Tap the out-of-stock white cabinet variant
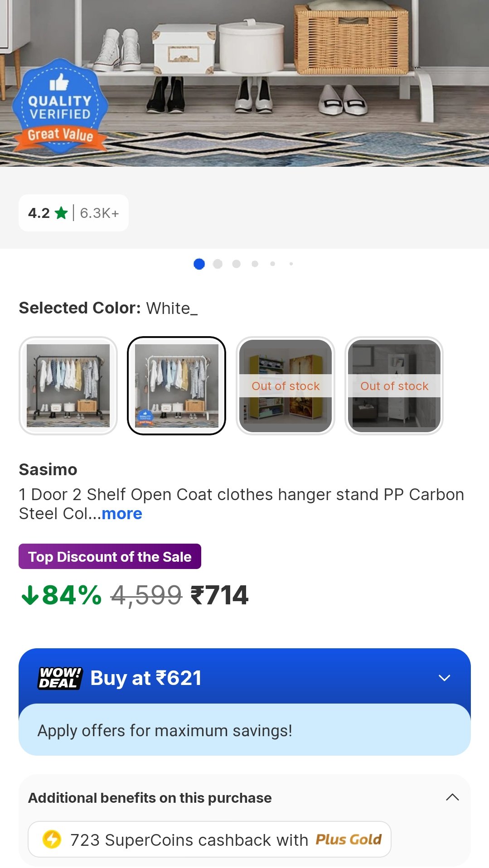 coord(394,386)
